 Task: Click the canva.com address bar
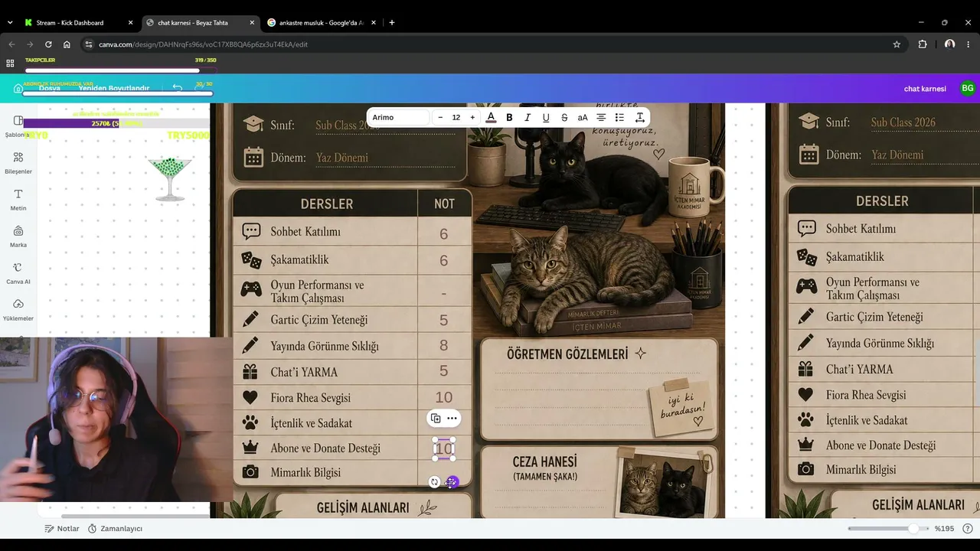coord(490,44)
